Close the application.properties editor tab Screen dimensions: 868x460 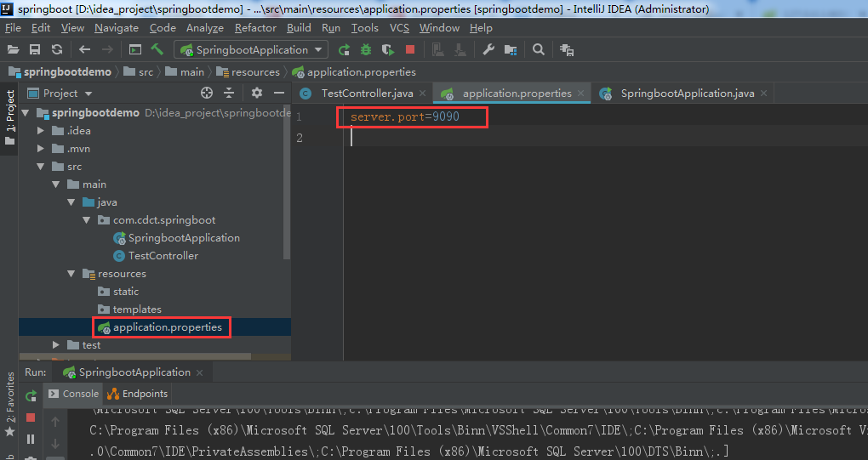(580, 94)
